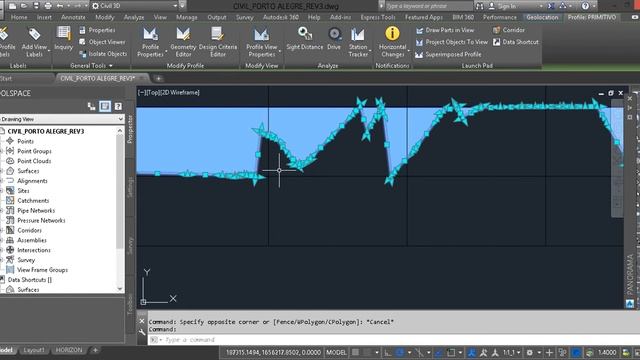
Task: Select Isolate Objects tool
Action: point(103,54)
